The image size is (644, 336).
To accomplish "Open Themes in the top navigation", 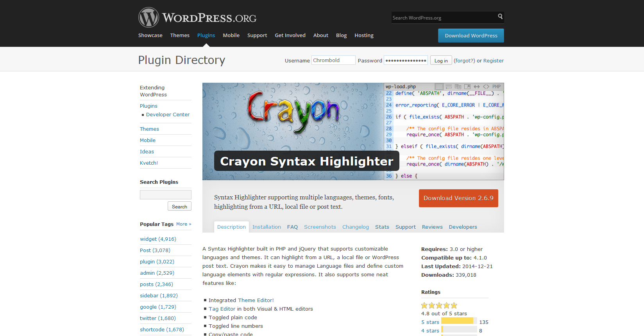I will click(180, 36).
